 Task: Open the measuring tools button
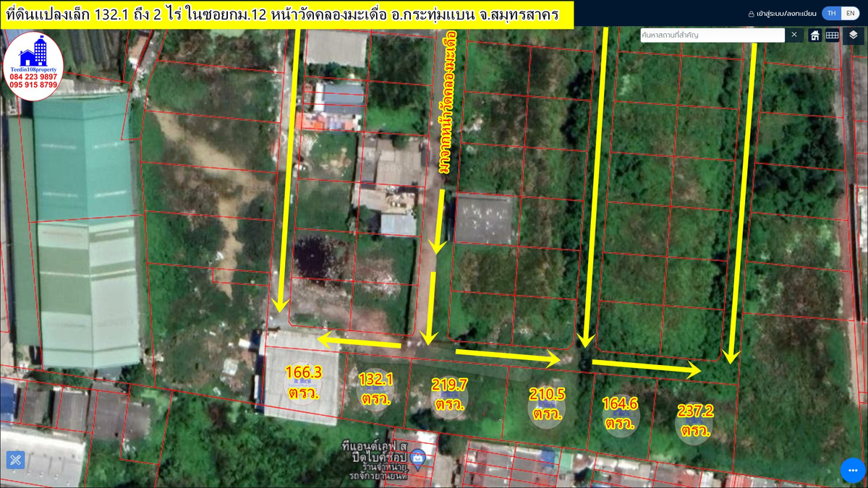click(15, 460)
